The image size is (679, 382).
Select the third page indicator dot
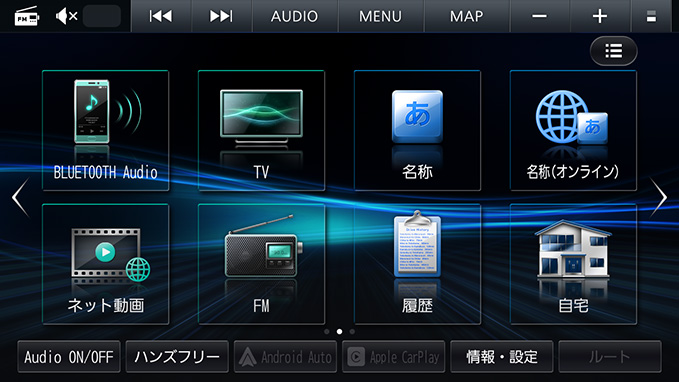coord(352,332)
